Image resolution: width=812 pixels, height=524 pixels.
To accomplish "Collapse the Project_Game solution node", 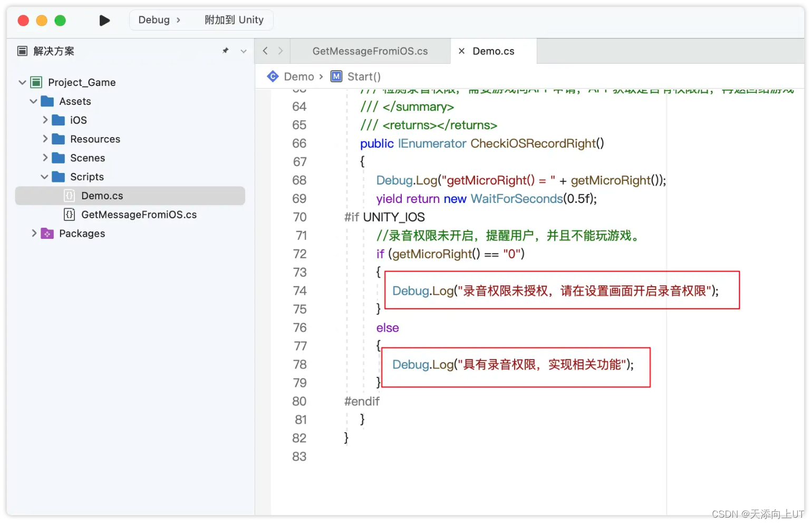I will tap(22, 82).
